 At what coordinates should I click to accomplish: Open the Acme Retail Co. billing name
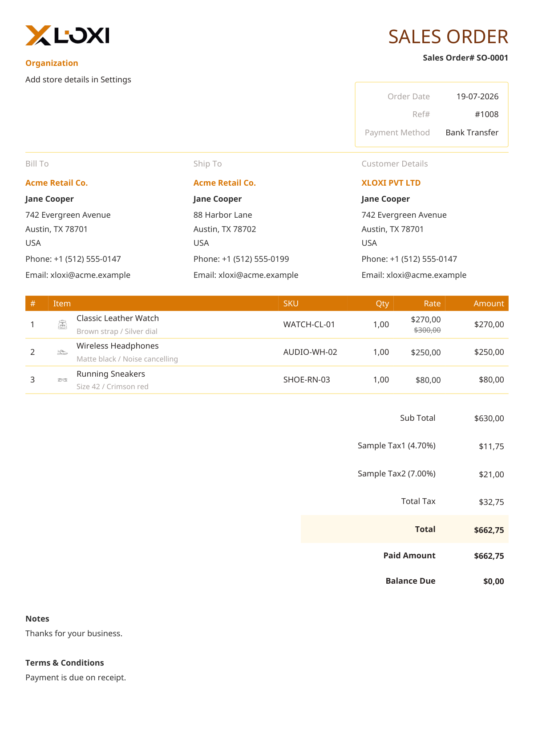(x=57, y=183)
